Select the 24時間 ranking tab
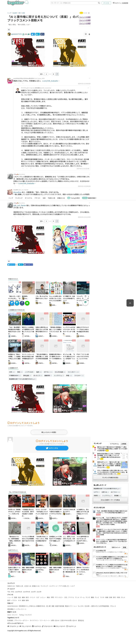The height and width of the screenshot is (644, 136). point(124,444)
